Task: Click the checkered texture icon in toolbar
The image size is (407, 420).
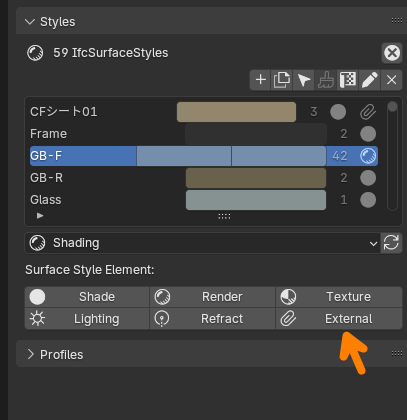Action: coord(348,80)
